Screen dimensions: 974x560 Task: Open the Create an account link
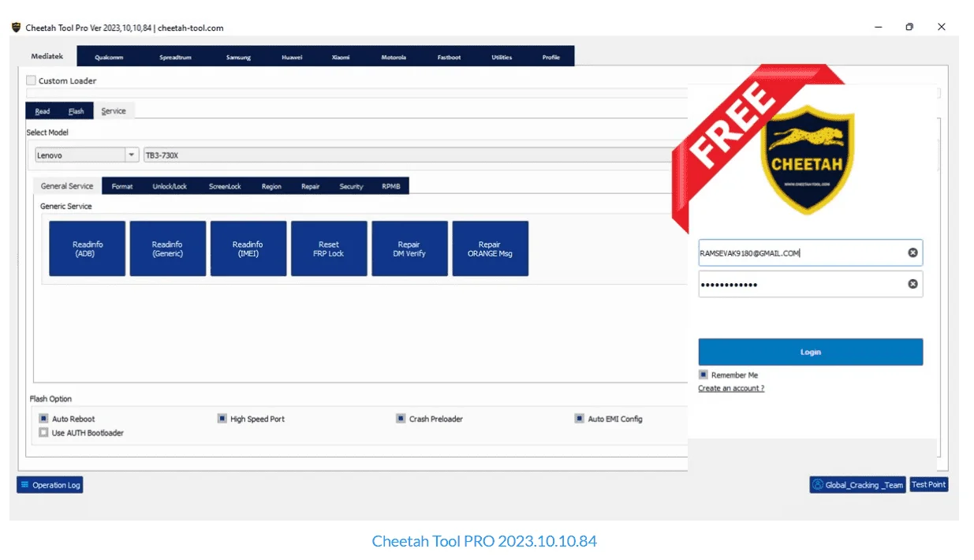pyautogui.click(x=731, y=388)
